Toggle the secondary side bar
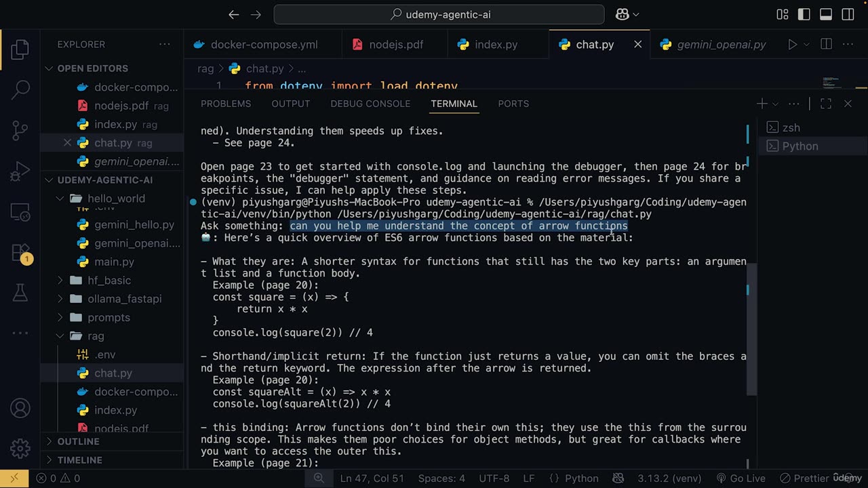The image size is (868, 488). click(x=848, y=14)
